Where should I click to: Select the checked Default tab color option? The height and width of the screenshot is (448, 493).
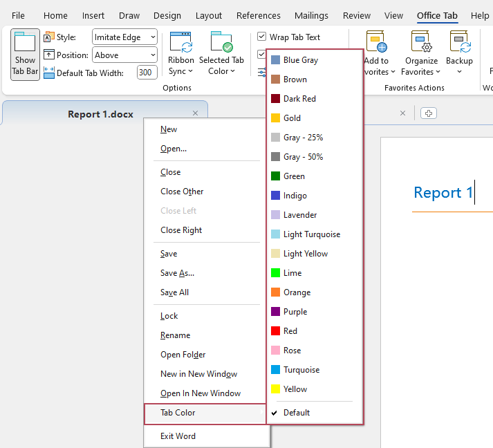tap(297, 413)
